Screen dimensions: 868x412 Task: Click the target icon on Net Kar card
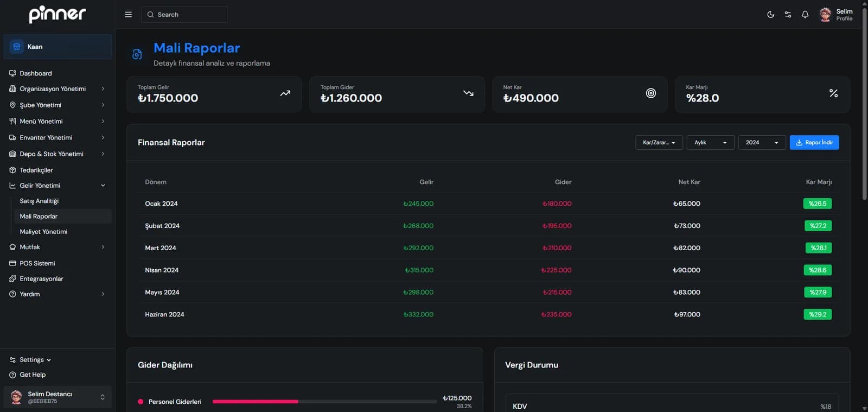[x=651, y=93]
